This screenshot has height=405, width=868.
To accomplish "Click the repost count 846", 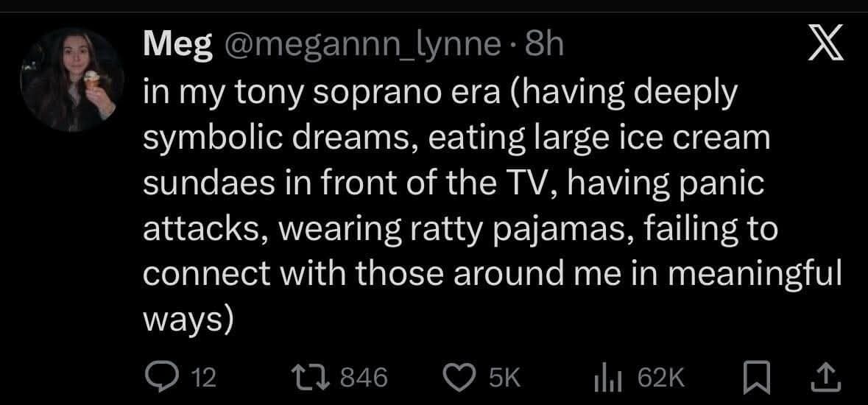I will coord(364,378).
